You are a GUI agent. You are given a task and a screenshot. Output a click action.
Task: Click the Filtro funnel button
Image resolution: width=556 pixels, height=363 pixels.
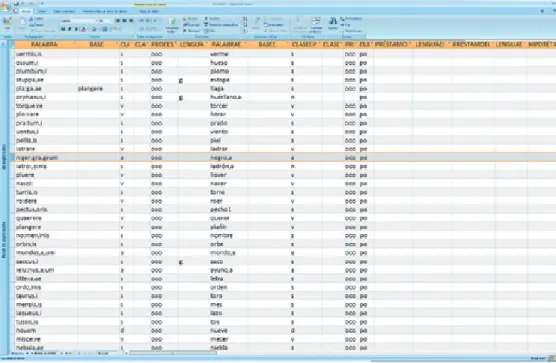[257, 23]
